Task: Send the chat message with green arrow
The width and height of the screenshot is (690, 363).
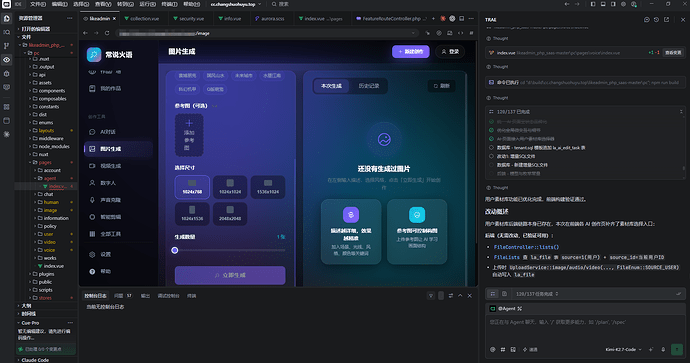Action: [x=677, y=349]
